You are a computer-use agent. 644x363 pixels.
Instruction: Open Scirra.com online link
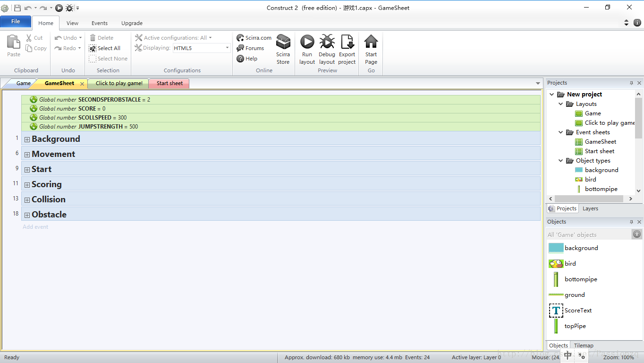pos(254,38)
